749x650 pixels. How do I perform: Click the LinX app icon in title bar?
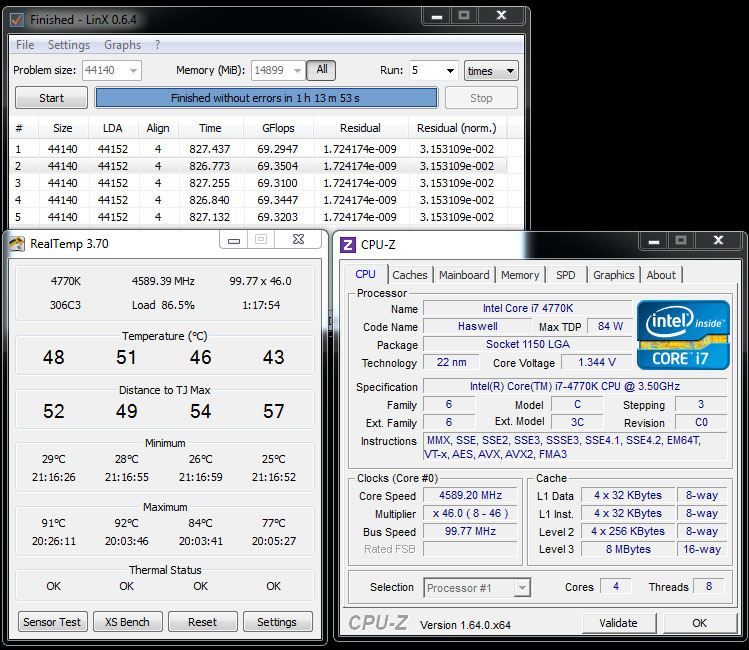point(17,20)
